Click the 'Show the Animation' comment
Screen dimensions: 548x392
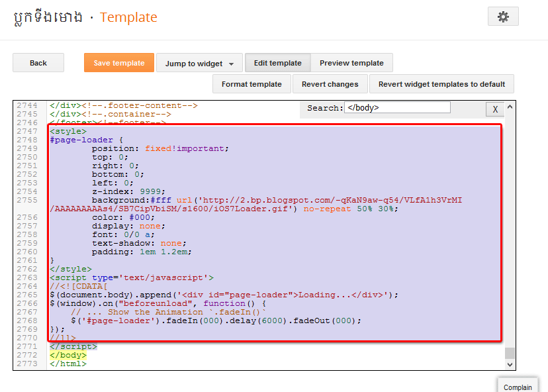pos(169,313)
